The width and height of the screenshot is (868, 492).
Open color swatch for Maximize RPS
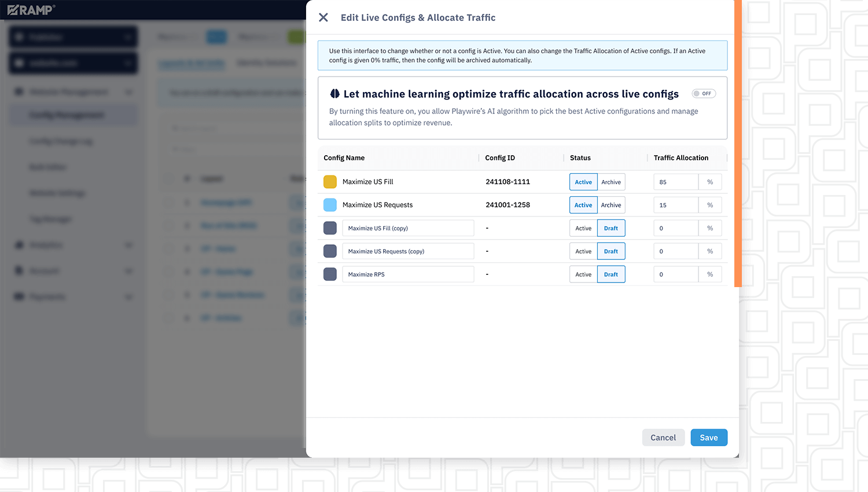tap(330, 274)
